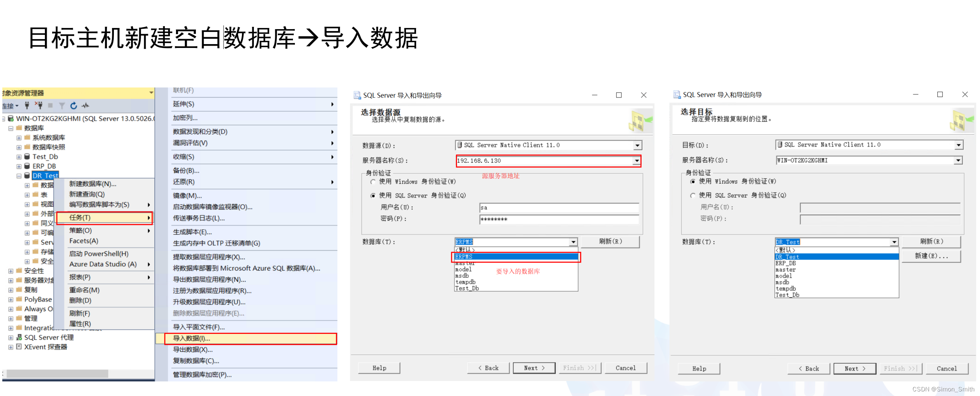980x396 pixels.
Task: Click the server icon beside WIN-OT2KG2KGHMI
Action: click(11, 119)
